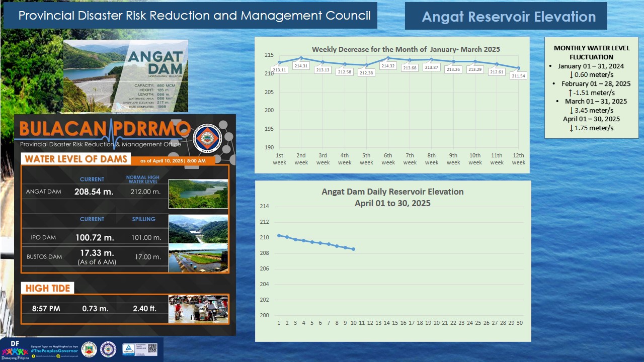Click the Angat Dam Daily Reservoir Elevation title
This screenshot has height=362, width=644.
click(392, 198)
